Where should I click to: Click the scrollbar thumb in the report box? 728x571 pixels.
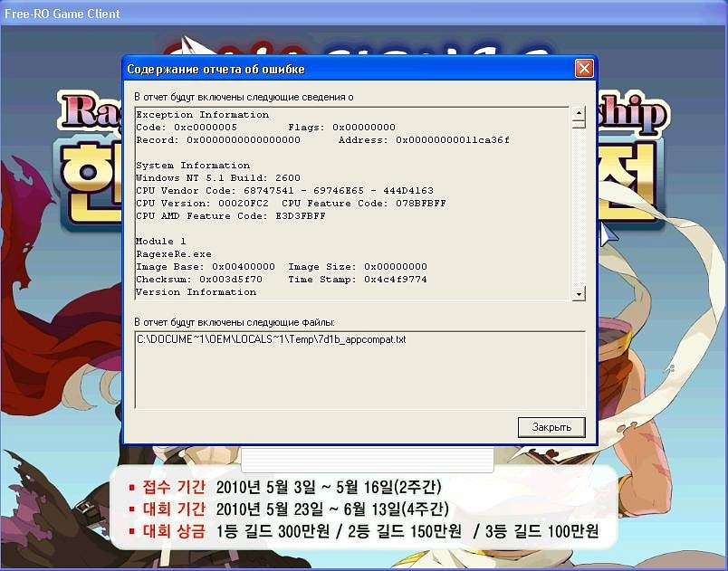click(x=579, y=124)
